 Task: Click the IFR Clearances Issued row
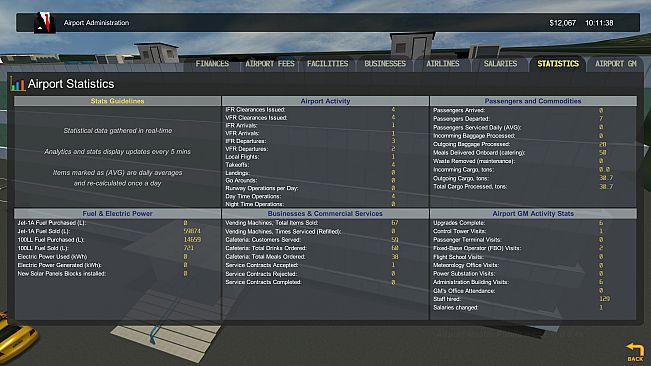pyautogui.click(x=325, y=110)
